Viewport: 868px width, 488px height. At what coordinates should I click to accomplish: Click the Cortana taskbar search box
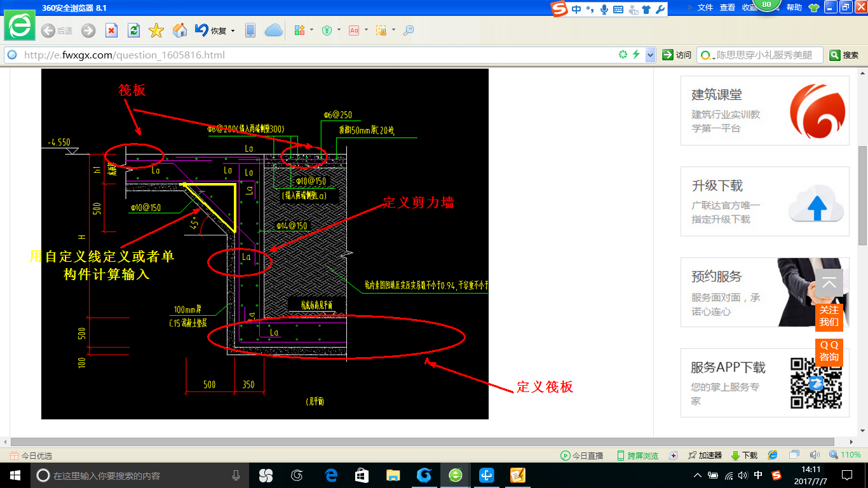click(140, 475)
